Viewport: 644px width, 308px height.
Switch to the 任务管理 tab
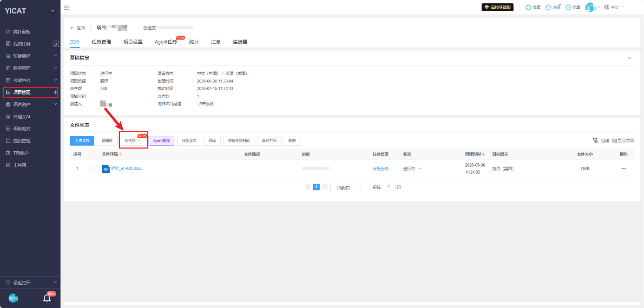[x=101, y=42]
